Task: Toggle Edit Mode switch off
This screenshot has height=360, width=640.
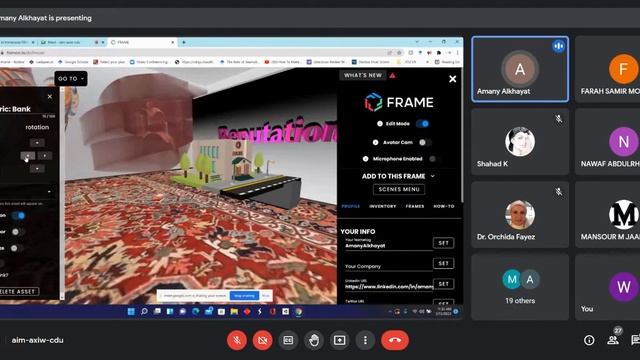Action: (422, 124)
